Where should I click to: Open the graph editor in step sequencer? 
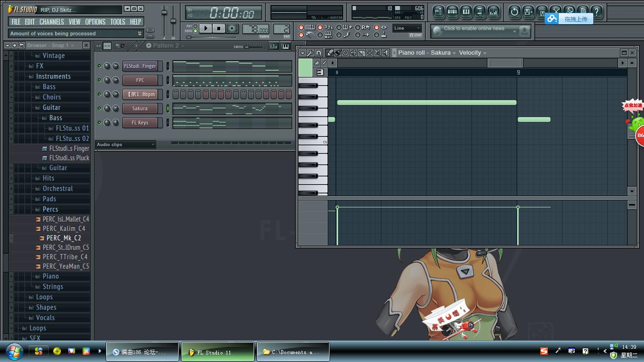coord(273,46)
